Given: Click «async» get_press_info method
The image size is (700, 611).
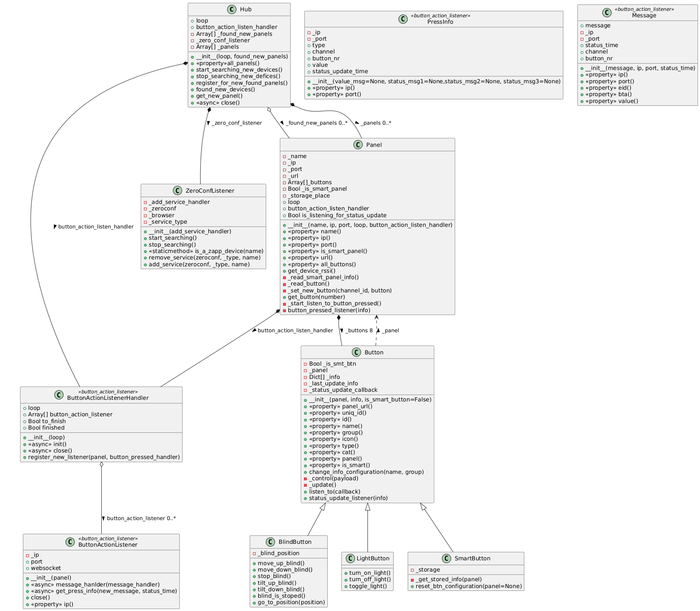Looking at the screenshot, I should point(104,591).
